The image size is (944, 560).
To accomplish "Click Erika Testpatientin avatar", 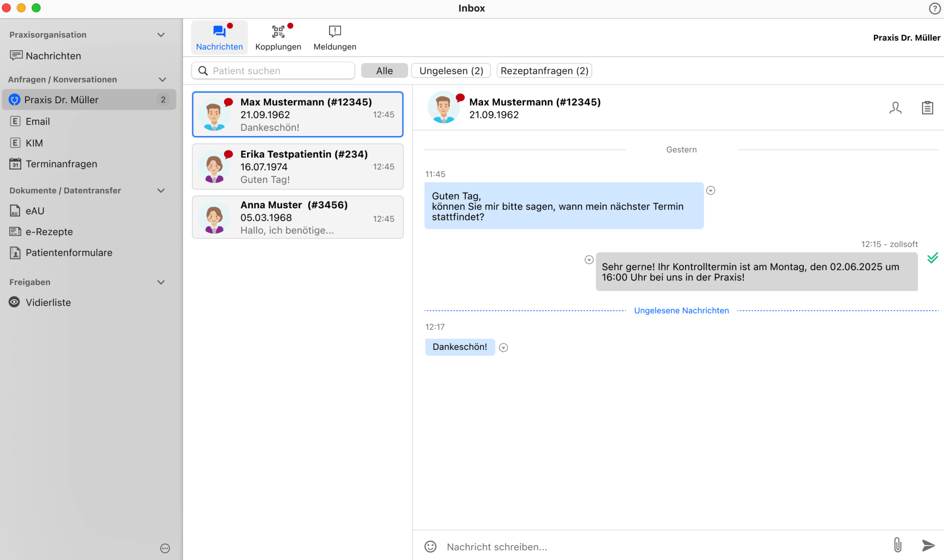I will tap(214, 167).
